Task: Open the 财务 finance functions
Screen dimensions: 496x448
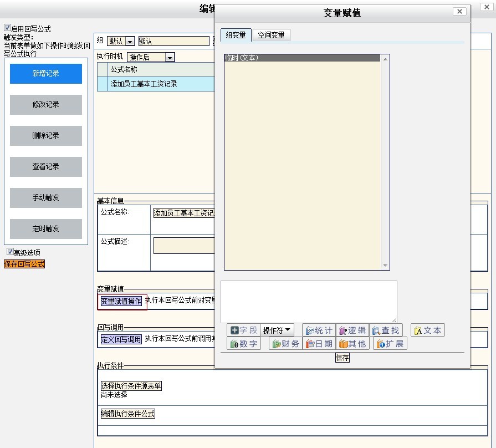Action: click(x=285, y=344)
